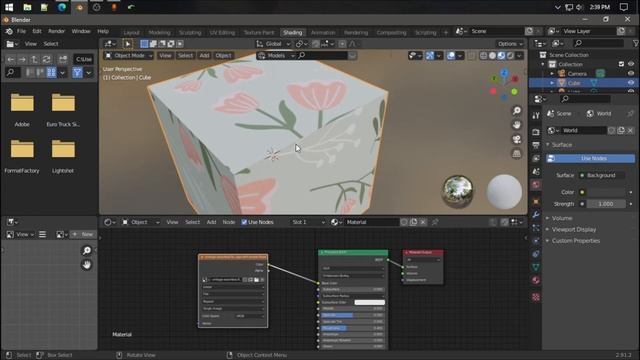This screenshot has height=360, width=640.
Task: Open the Scene properties tab icon
Action: 536,171
